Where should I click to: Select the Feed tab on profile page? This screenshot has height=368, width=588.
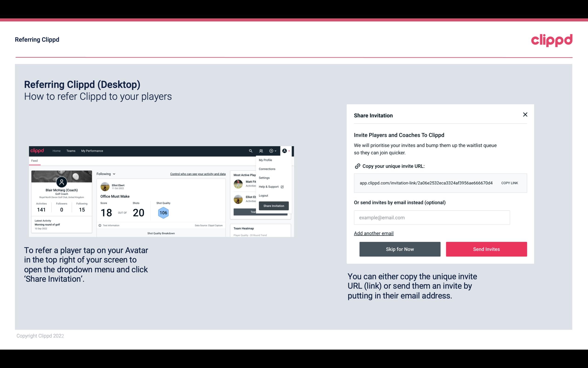coord(34,160)
